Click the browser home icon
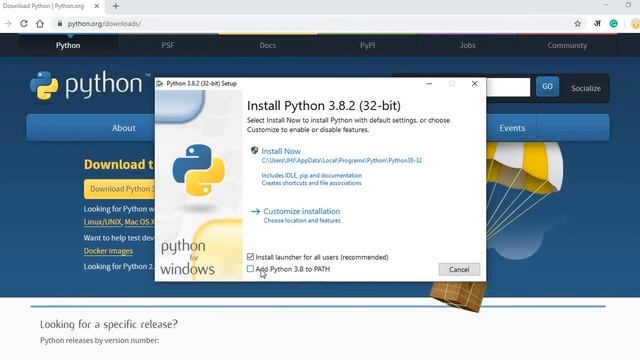This screenshot has height=360, width=640. [x=40, y=24]
